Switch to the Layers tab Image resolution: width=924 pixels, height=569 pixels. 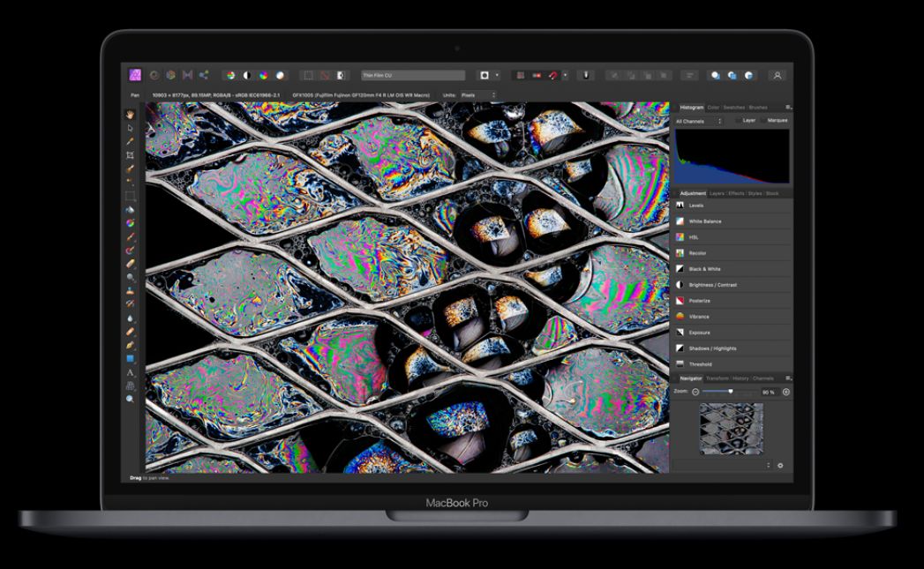click(717, 193)
